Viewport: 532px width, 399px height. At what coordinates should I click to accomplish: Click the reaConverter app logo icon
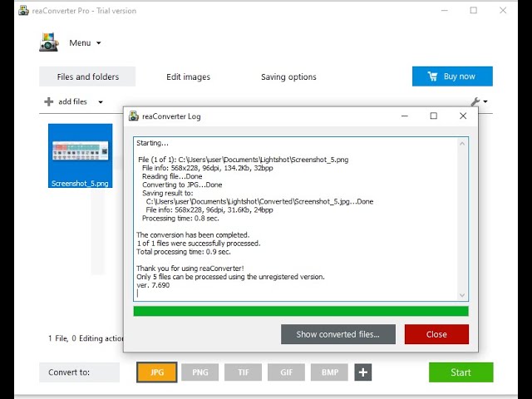[x=49, y=42]
